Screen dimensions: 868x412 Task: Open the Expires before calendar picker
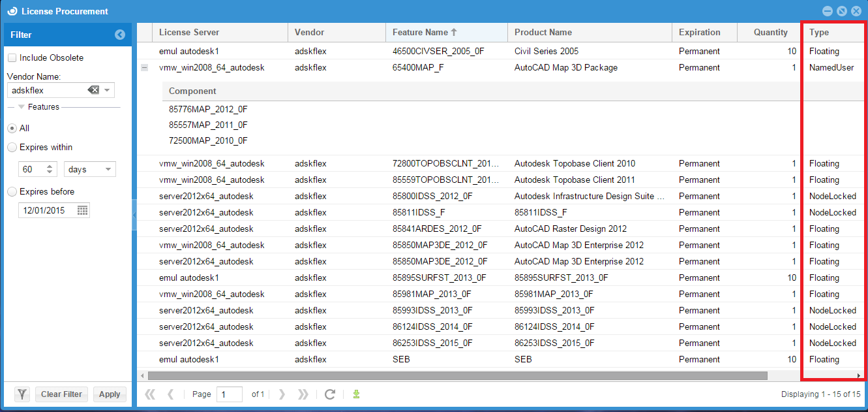[x=82, y=210]
